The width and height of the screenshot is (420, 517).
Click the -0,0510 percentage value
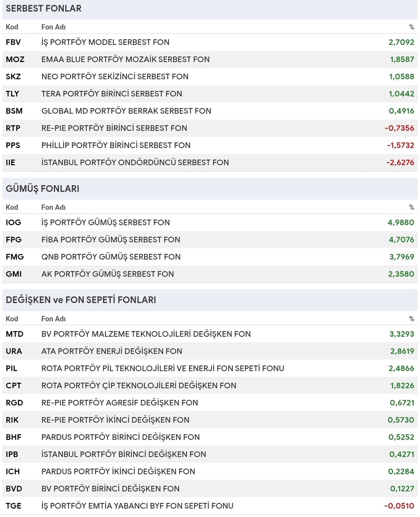tap(399, 507)
